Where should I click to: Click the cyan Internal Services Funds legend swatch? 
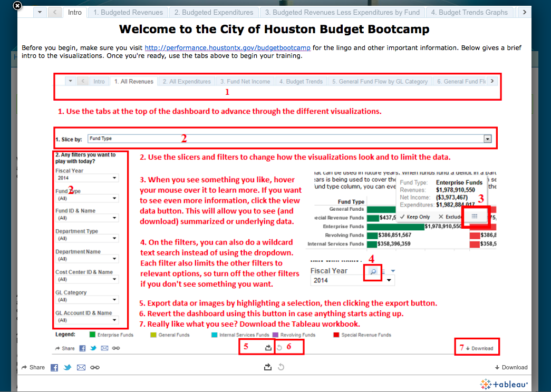214,335
